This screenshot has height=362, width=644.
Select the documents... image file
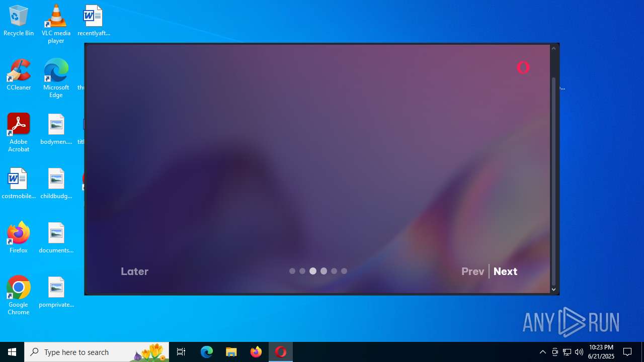point(56,238)
